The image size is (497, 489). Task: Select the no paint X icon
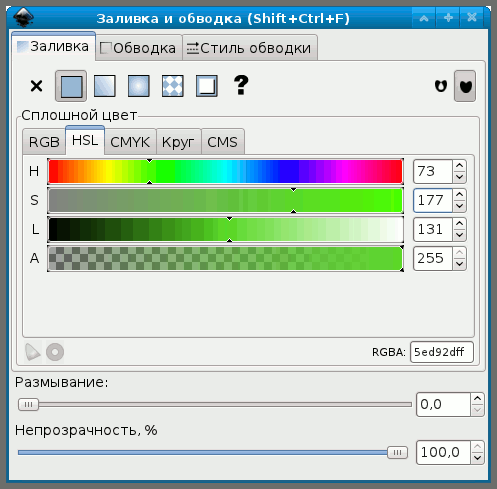click(x=36, y=86)
